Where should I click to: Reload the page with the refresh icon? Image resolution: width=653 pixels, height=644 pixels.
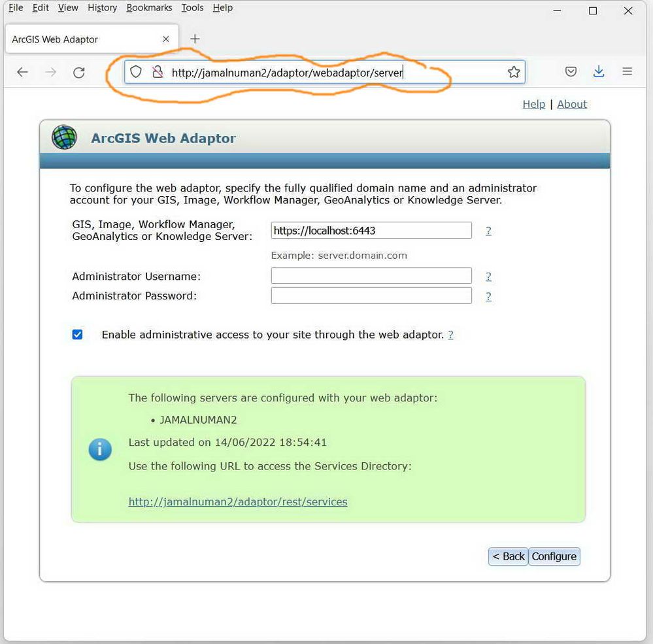click(78, 73)
